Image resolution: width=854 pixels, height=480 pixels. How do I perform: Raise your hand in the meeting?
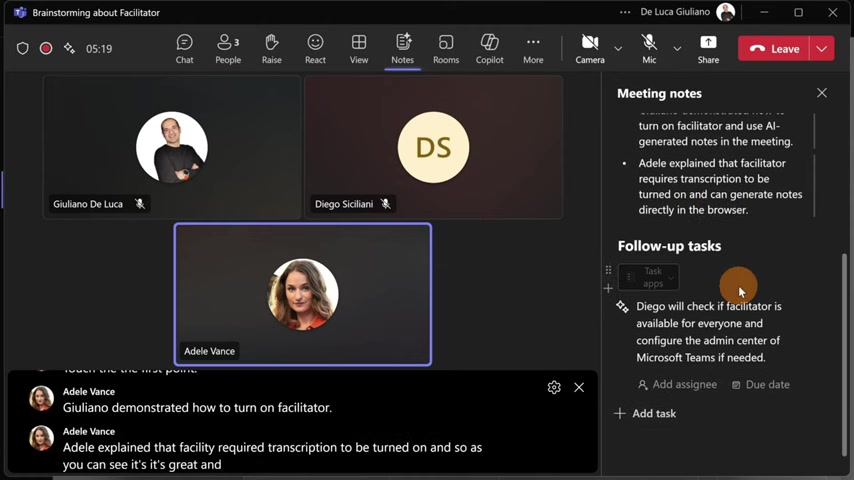[271, 49]
